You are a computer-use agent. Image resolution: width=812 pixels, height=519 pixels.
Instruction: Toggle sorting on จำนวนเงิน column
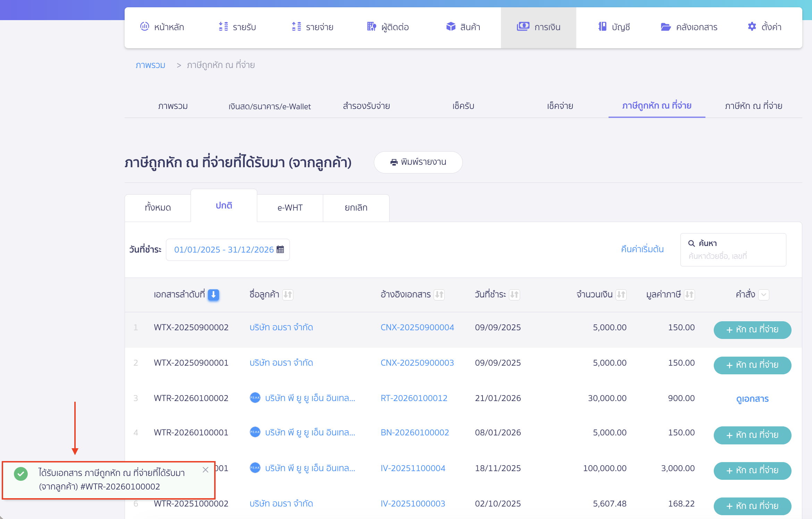[x=621, y=295]
